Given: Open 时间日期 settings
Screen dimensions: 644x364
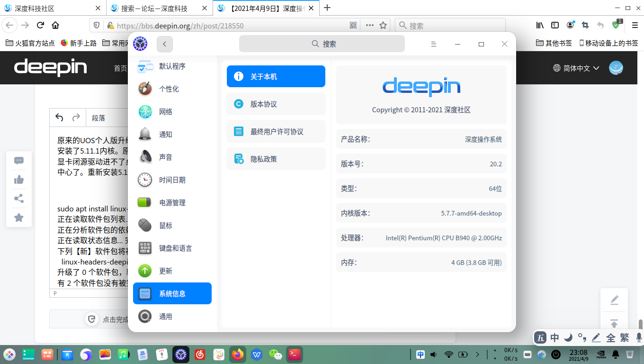Looking at the screenshot, I should (172, 180).
